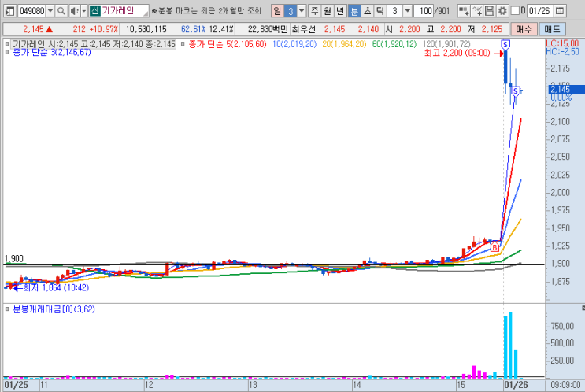Click the 12.41% turnover value

[x=221, y=29]
